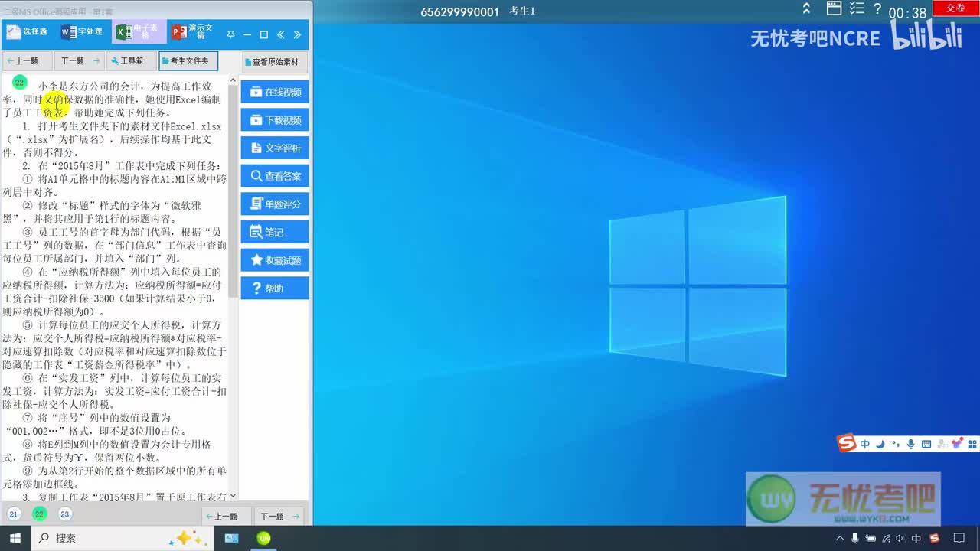Open 笔记 notes

(275, 232)
